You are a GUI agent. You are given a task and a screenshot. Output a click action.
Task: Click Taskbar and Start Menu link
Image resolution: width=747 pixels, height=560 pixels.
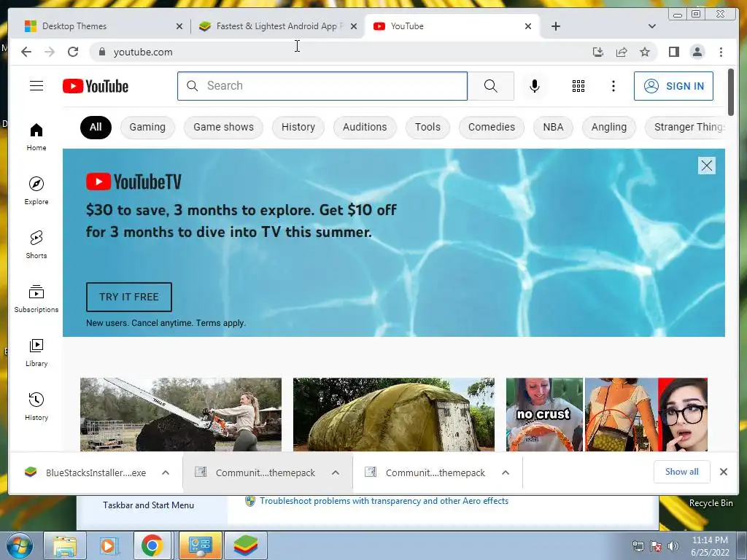pyautogui.click(x=148, y=505)
